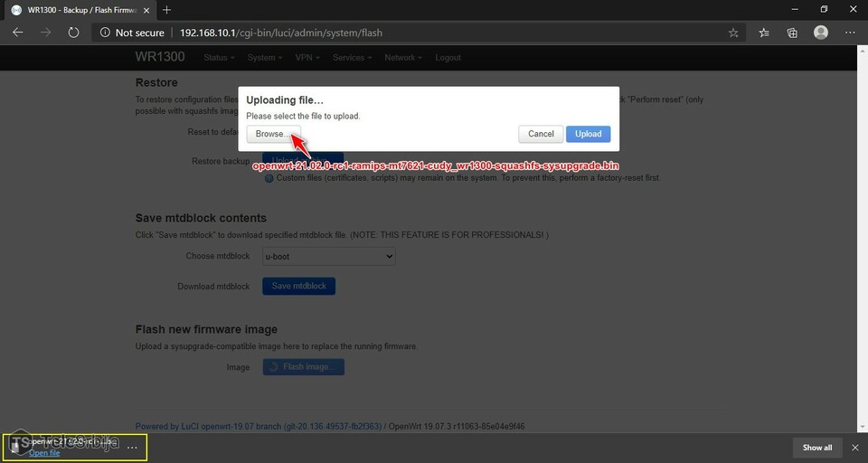Click Logout in the navigation bar
This screenshot has width=868, height=463.
(x=448, y=58)
